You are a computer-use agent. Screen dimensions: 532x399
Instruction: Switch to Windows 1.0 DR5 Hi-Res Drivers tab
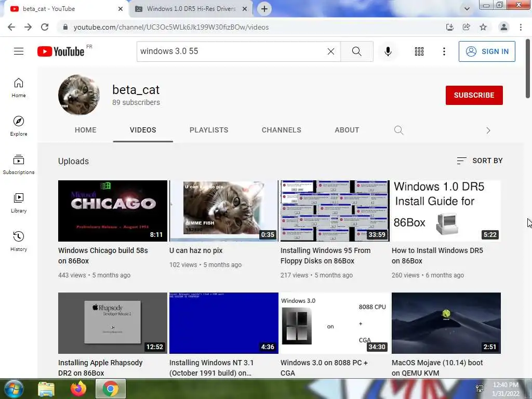tap(191, 9)
